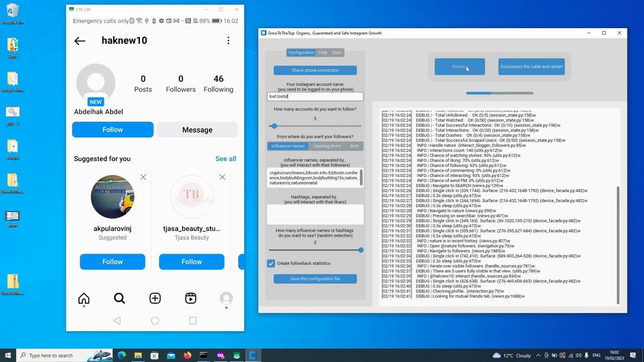
Task: Click the progress bar under the Running button
Action: click(x=500, y=93)
